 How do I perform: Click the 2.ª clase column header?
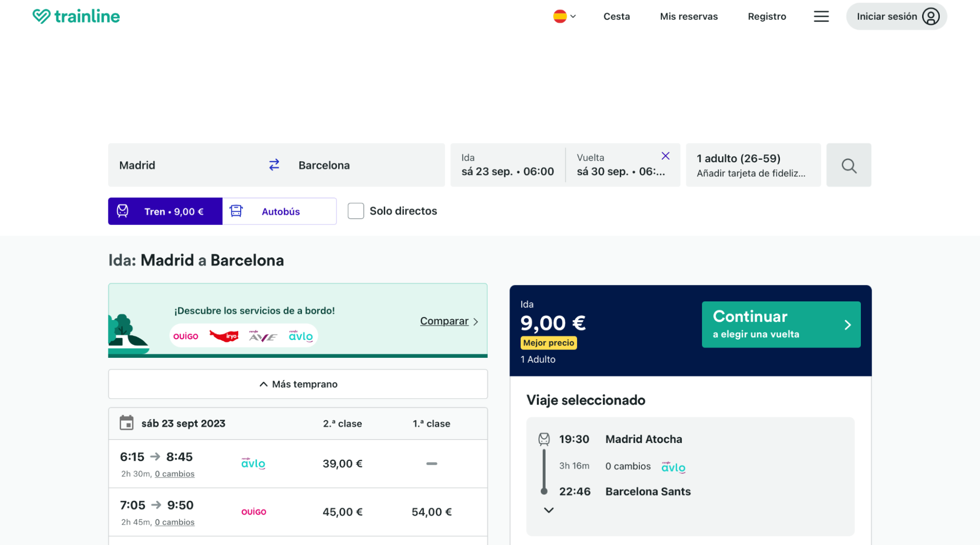(342, 423)
